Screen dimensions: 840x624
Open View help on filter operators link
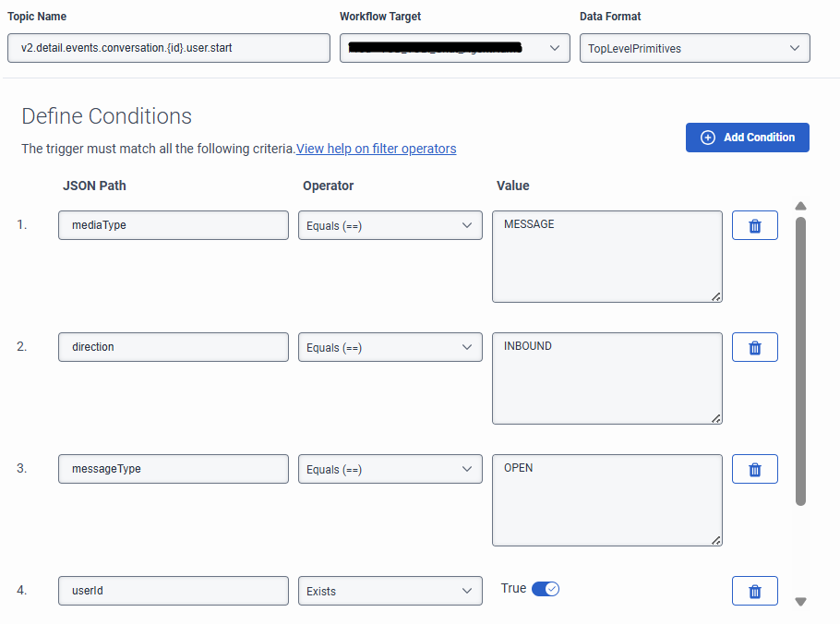[x=376, y=149]
